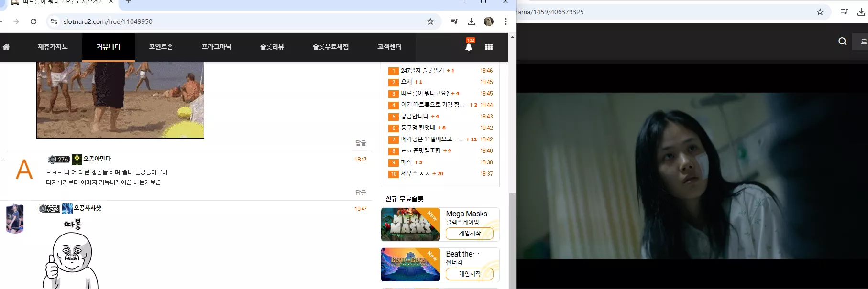
Task: Click the 따봉 thumbs-up meme image
Action: (x=71, y=254)
